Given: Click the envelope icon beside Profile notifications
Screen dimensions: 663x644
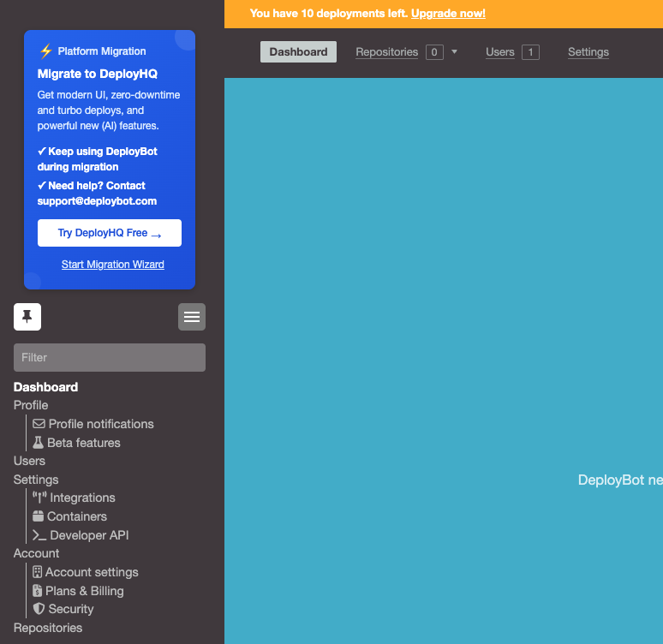Looking at the screenshot, I should coord(39,424).
